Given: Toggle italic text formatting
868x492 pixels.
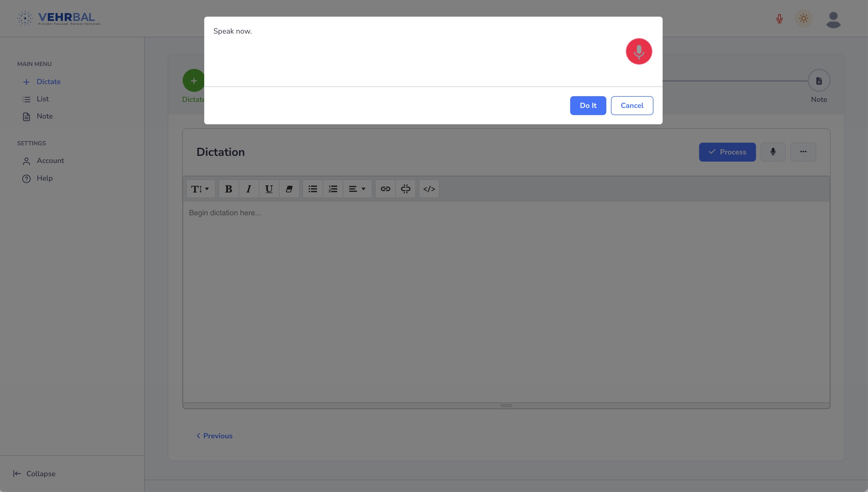Looking at the screenshot, I should tap(248, 189).
